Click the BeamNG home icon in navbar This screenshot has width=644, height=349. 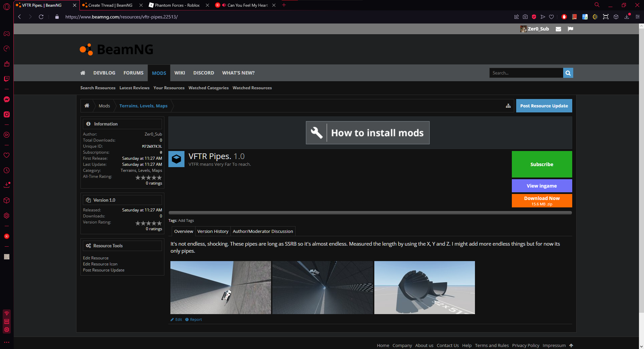tap(83, 73)
